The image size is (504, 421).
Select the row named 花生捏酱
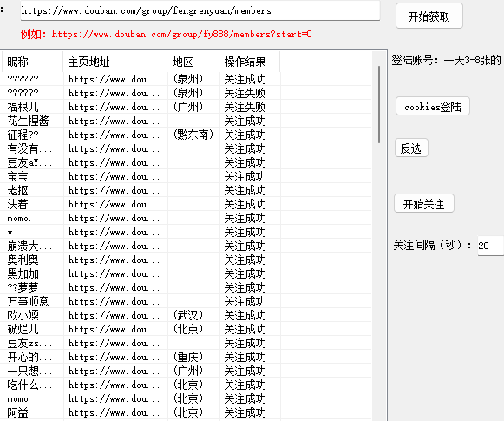pyautogui.click(x=187, y=121)
